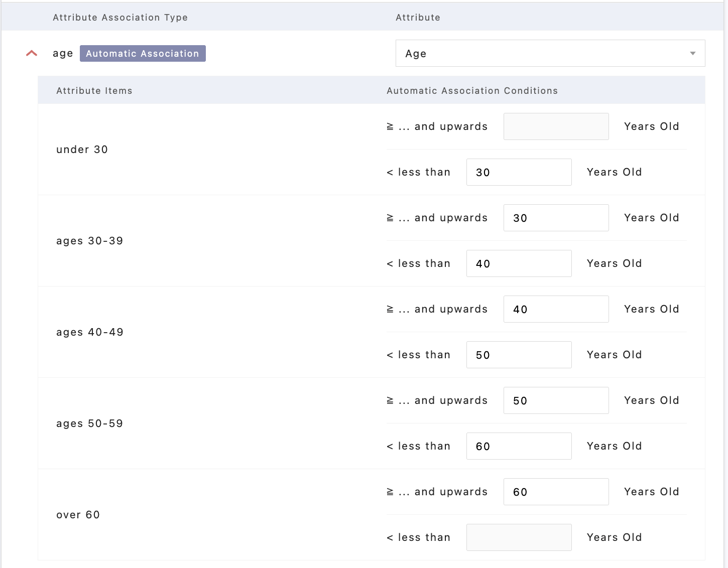Click the less than 50 input field
Screen dimensions: 728x568
click(519, 355)
